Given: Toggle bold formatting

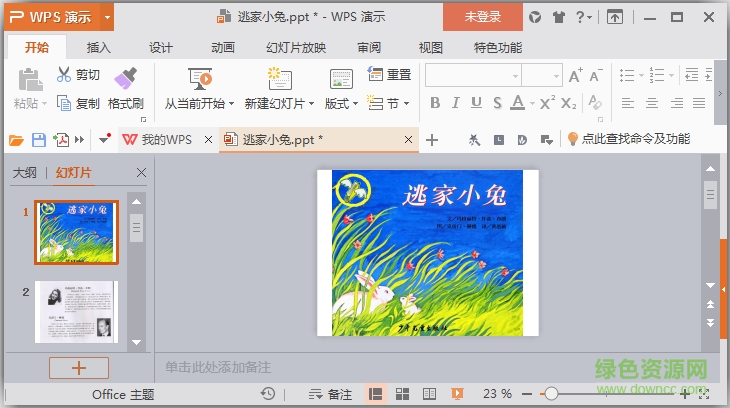Looking at the screenshot, I should (435, 103).
